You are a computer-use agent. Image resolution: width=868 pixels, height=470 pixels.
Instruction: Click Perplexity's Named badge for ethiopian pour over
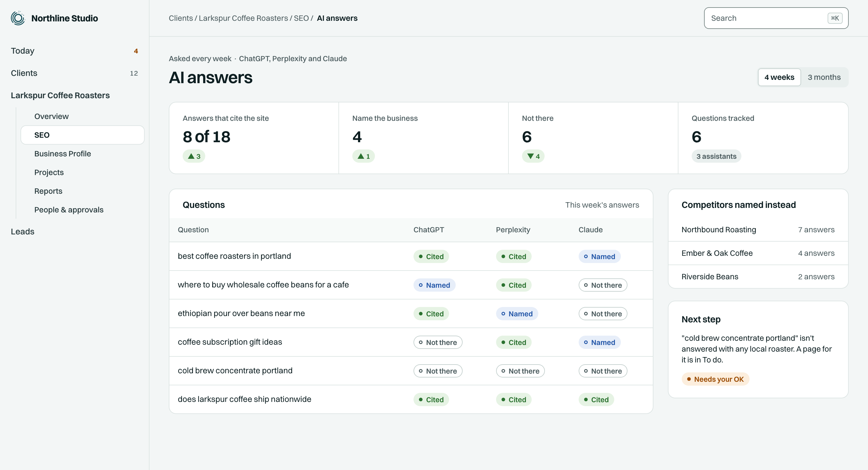click(517, 314)
